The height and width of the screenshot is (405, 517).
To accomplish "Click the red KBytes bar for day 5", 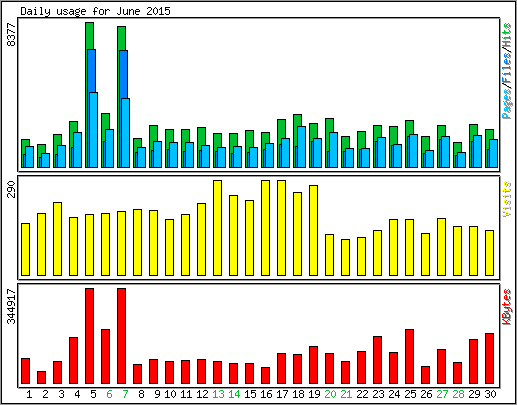I will (89, 336).
